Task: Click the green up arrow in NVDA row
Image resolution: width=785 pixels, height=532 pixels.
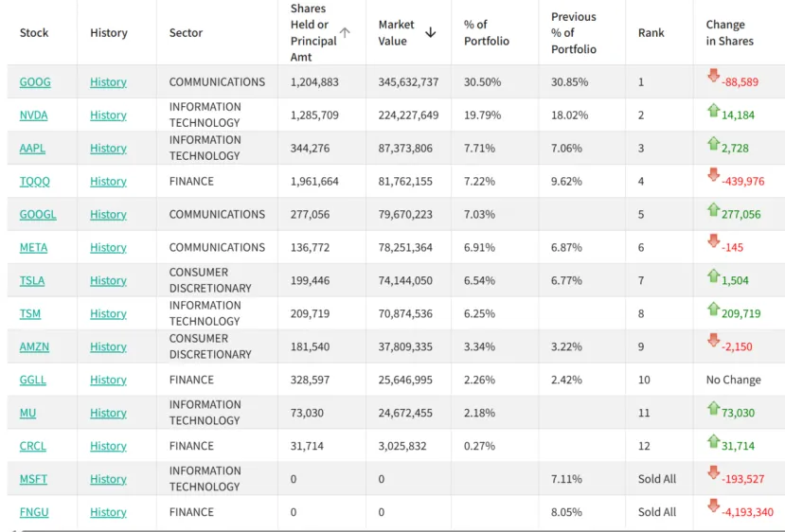Action: [x=714, y=110]
